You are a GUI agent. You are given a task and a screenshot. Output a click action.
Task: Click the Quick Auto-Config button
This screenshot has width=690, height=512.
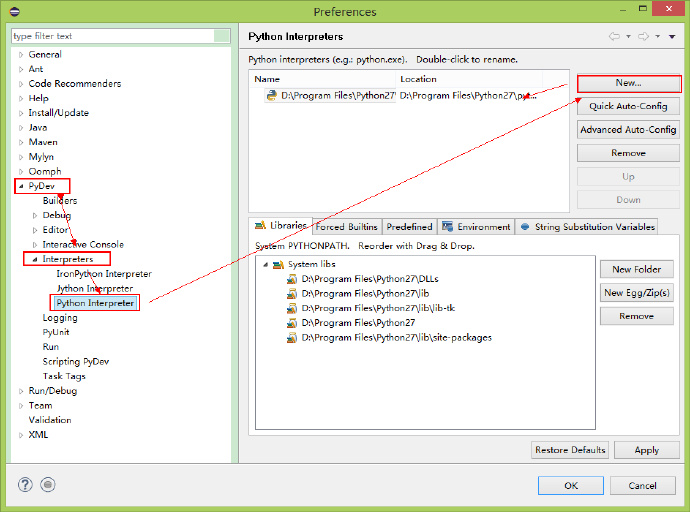(x=628, y=106)
